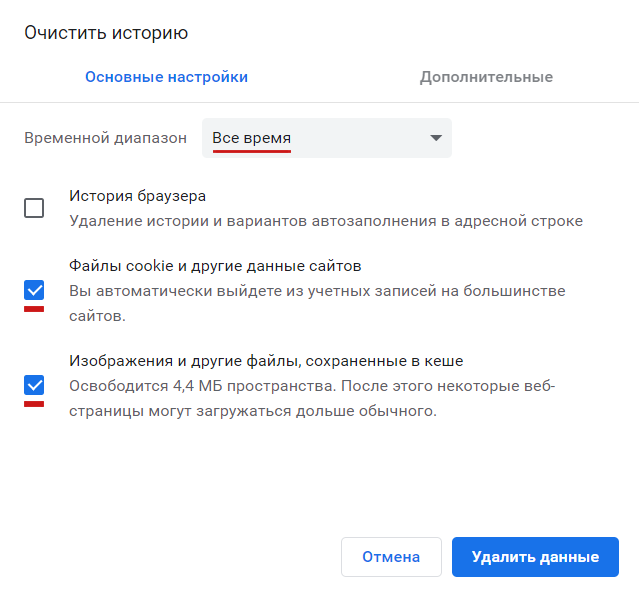
Task: Click the История браузера option title
Action: pos(137,196)
